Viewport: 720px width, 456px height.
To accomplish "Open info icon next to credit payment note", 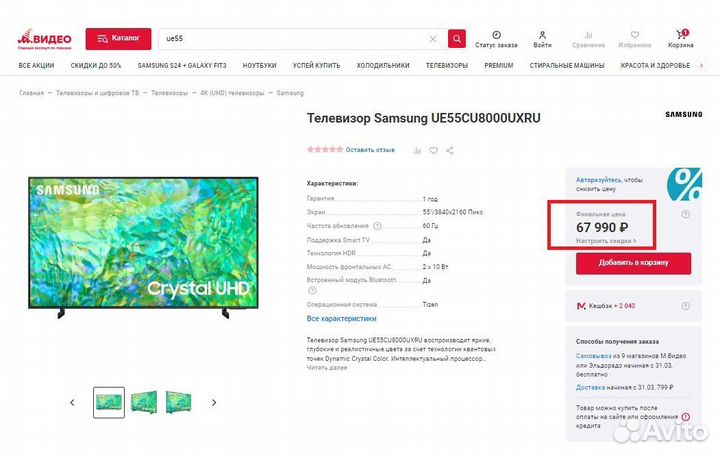I will 686,417.
